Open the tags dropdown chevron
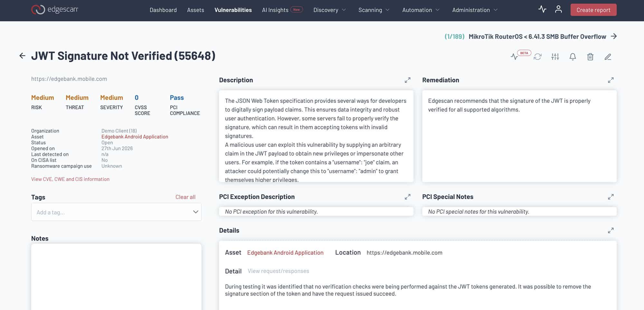 [195, 212]
